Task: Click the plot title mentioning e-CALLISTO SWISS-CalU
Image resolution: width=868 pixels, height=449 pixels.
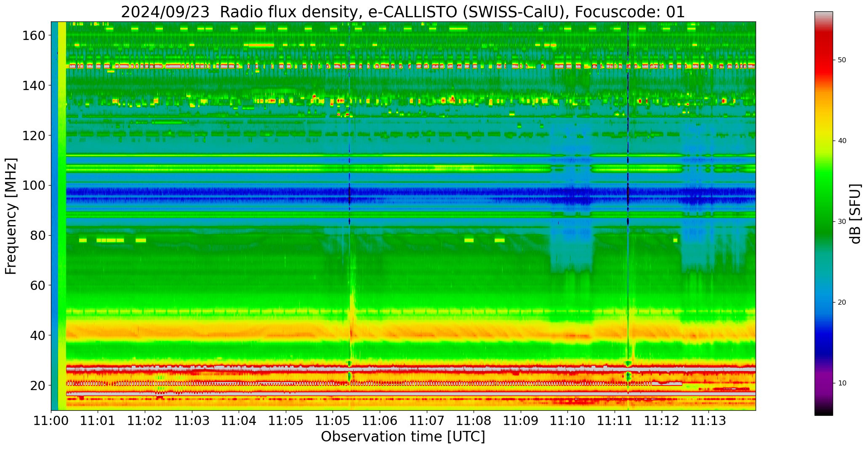Action: tap(403, 12)
